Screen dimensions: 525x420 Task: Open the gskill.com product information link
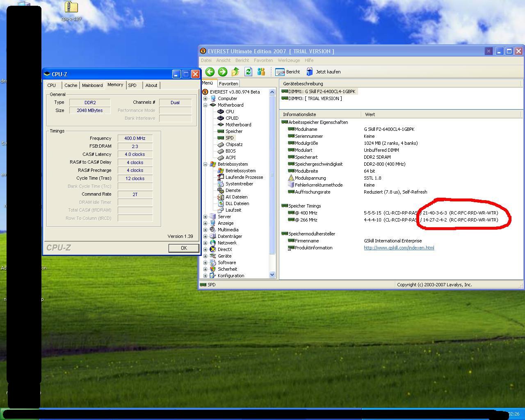[x=399, y=248]
